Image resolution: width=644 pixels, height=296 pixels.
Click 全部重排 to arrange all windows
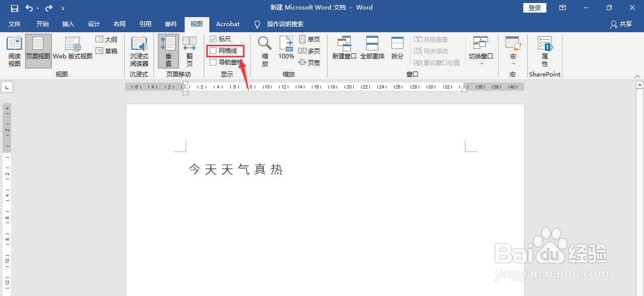(x=372, y=50)
